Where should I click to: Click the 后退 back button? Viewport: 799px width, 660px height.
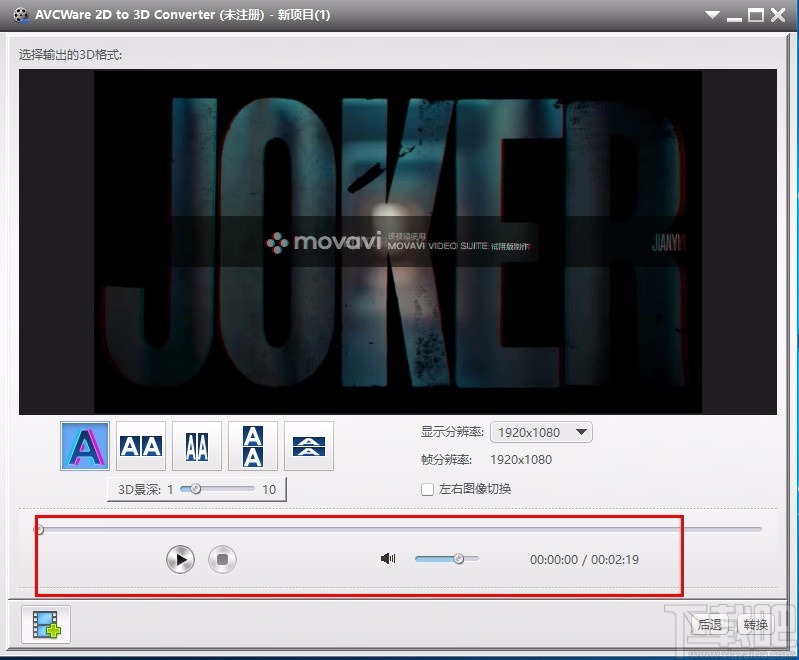[x=709, y=624]
